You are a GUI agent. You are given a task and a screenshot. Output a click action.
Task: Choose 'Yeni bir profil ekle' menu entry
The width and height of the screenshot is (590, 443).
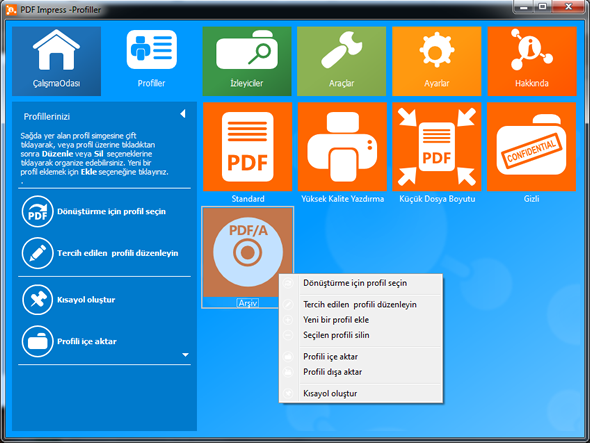[x=360, y=320]
